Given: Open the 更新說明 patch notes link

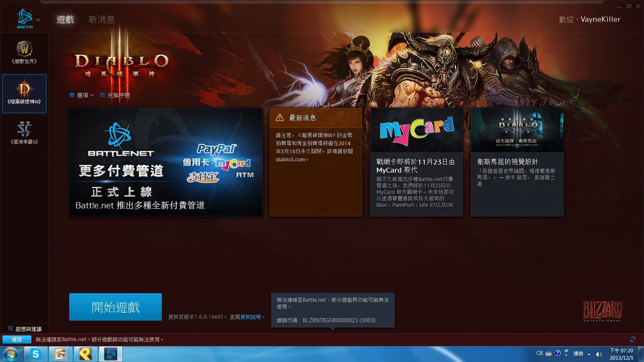Looking at the screenshot, I should coord(250,317).
